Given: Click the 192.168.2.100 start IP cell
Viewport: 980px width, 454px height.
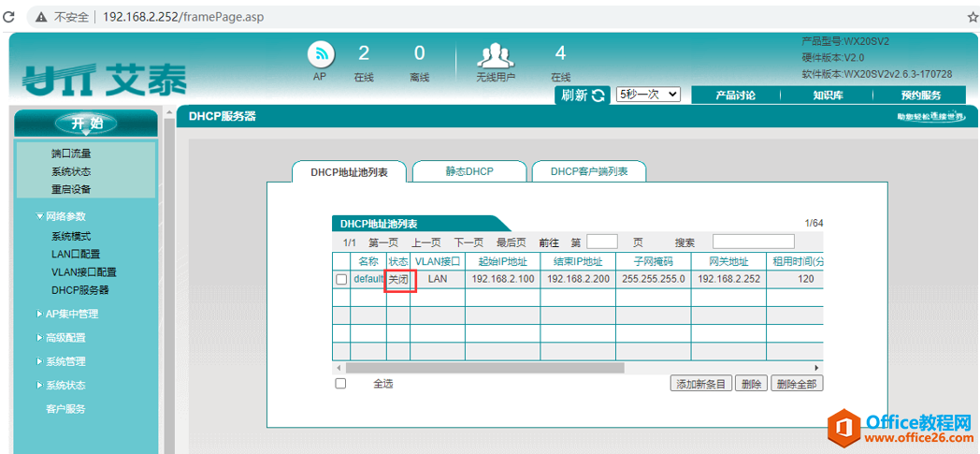Looking at the screenshot, I should coord(502,279).
